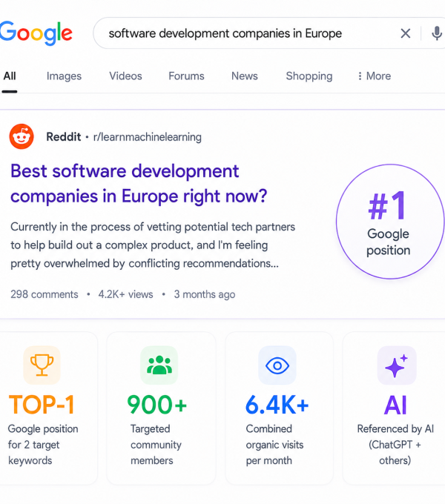Click the Google logo
Screen dimensions: 445x504
pyautogui.click(x=36, y=33)
